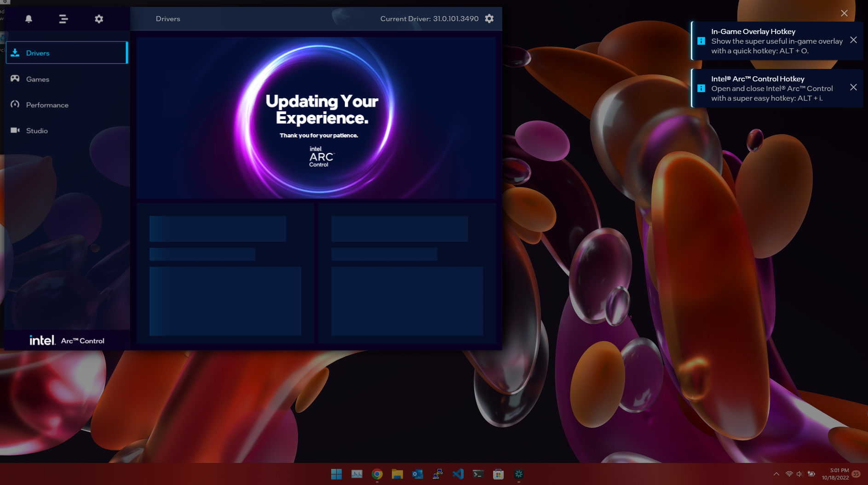Open the performance monitor taskbar icon
Screen dimensions: 868x485
(x=357, y=474)
